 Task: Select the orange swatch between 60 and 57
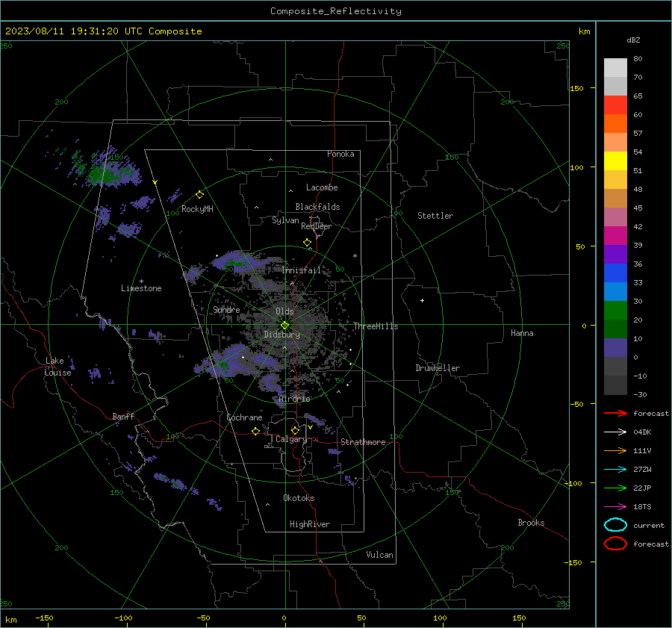point(615,123)
